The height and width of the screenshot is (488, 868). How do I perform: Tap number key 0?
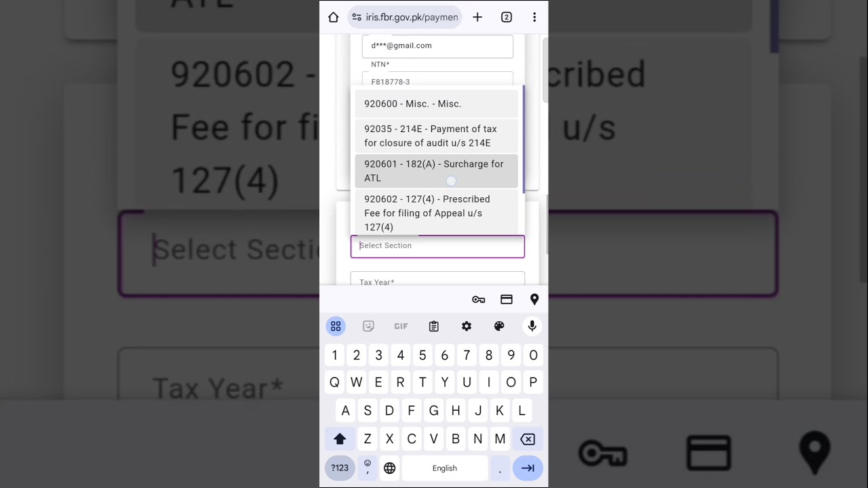(x=534, y=355)
